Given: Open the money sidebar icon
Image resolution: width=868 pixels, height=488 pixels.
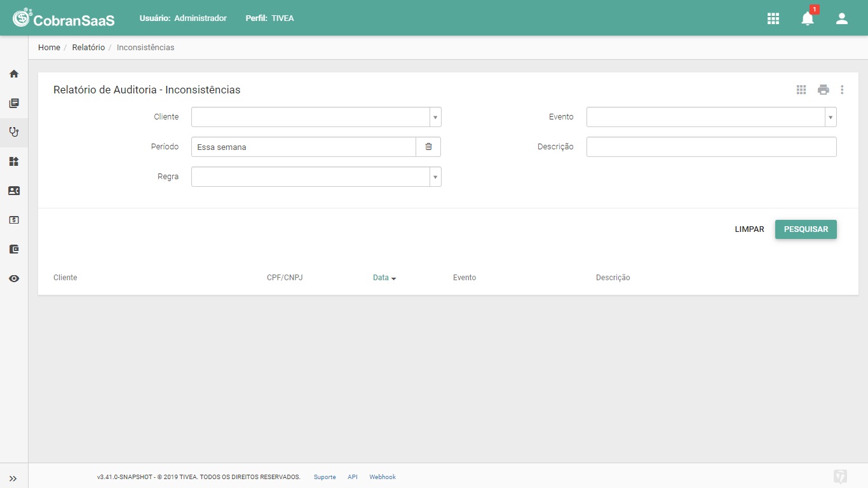Looking at the screenshot, I should coord(14,220).
